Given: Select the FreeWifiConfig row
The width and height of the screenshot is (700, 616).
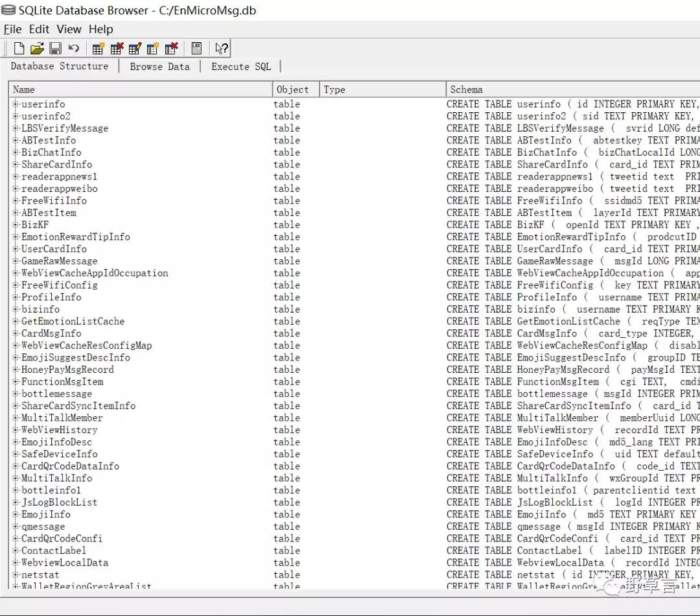Looking at the screenshot, I should click(355, 285).
